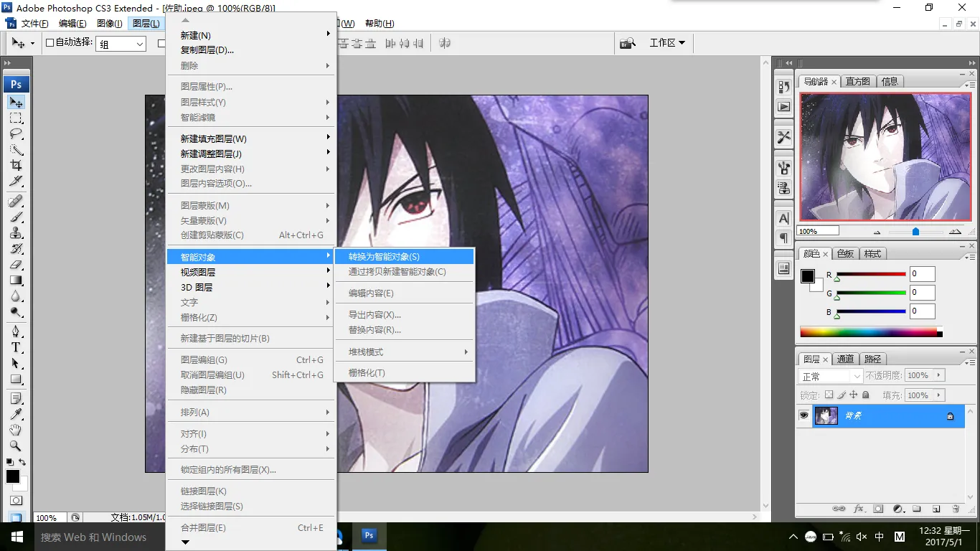Select the Rectangle shape tool

coord(16,379)
